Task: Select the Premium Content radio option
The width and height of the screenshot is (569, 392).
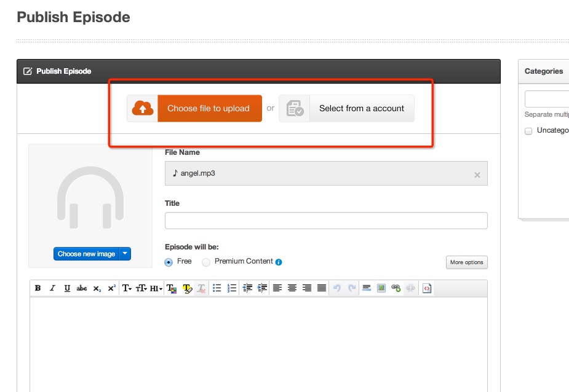Action: 206,262
